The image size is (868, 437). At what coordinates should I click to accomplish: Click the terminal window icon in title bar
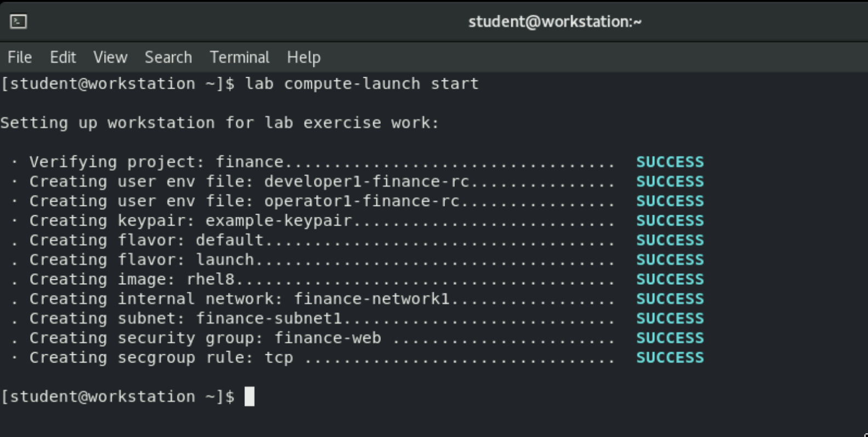[18, 21]
